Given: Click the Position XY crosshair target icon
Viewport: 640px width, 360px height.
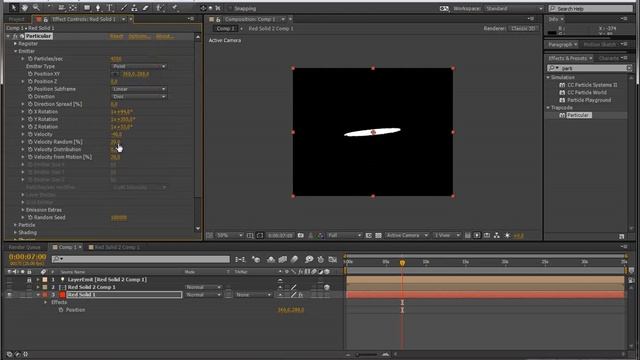Looking at the screenshot, I should 115,74.
